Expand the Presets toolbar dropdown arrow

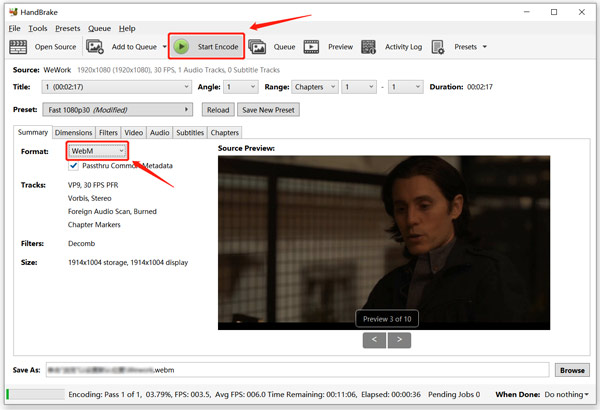tap(484, 47)
